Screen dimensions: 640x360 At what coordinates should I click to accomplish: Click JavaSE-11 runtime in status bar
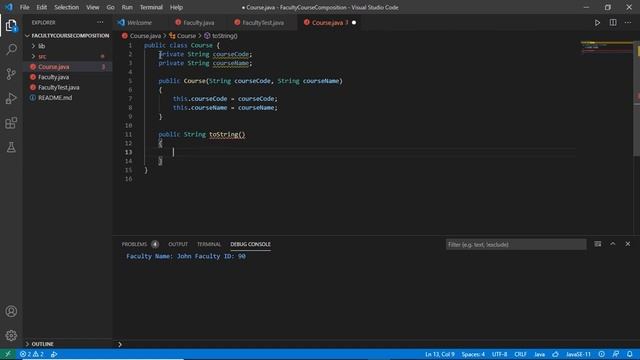click(578, 354)
